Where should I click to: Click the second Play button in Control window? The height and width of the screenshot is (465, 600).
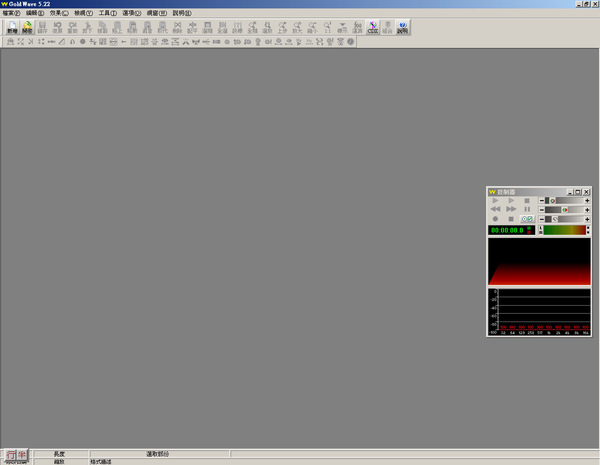point(511,201)
